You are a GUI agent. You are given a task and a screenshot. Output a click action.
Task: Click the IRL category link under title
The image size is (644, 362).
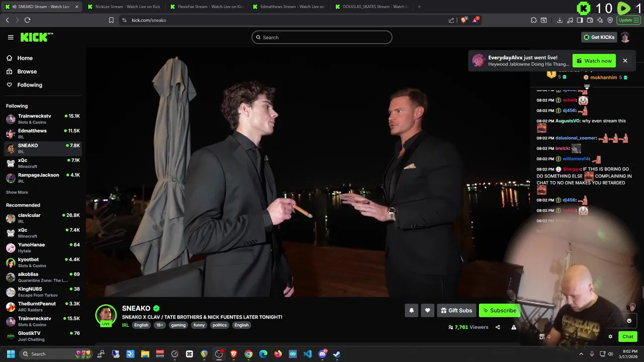tap(125, 325)
